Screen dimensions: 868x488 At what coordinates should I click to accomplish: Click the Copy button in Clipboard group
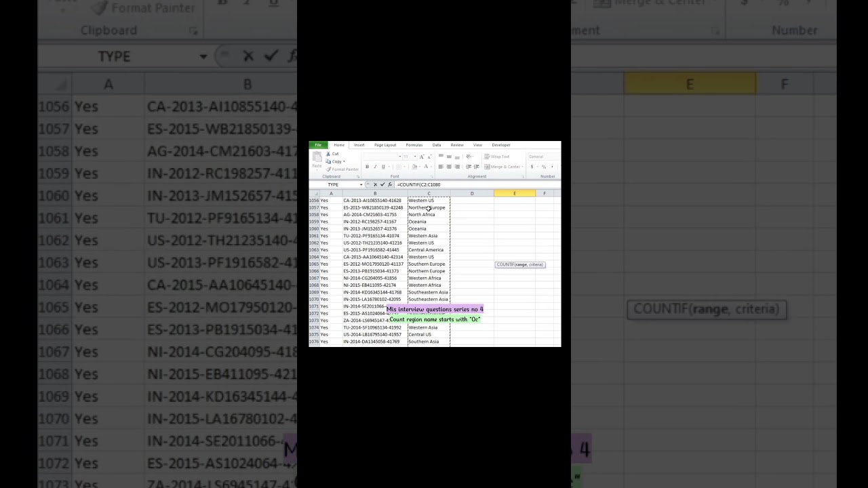click(334, 161)
